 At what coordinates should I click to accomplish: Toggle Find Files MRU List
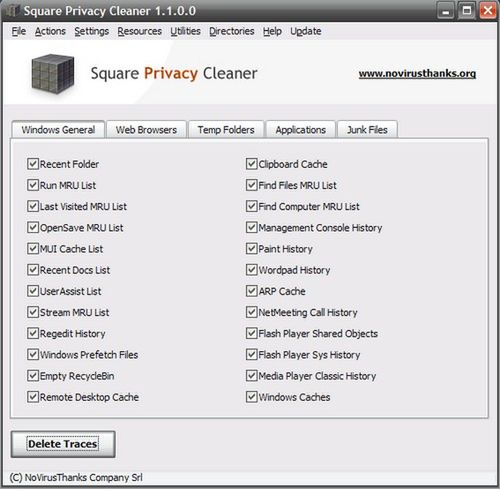coord(251,185)
